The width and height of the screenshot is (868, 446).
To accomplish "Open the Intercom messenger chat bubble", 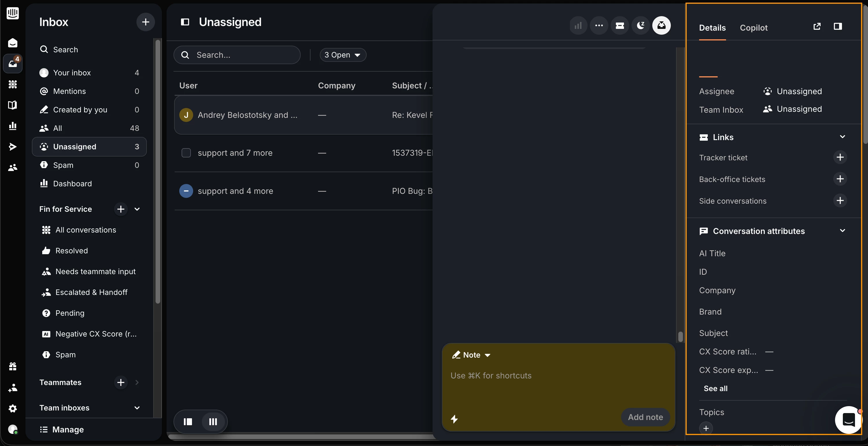I will coord(848,419).
